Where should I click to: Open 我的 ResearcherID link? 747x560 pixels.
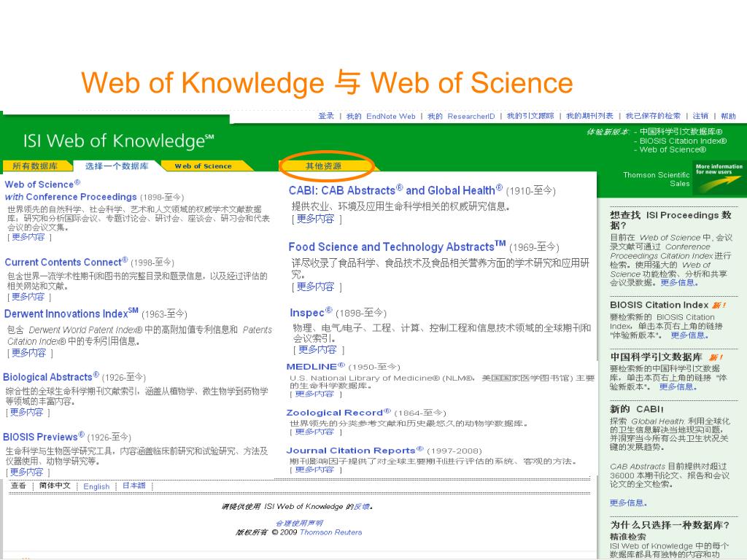pos(461,116)
